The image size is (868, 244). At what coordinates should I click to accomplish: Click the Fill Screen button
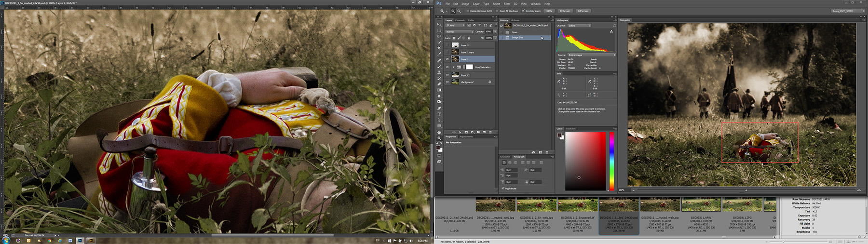pyautogui.click(x=583, y=11)
